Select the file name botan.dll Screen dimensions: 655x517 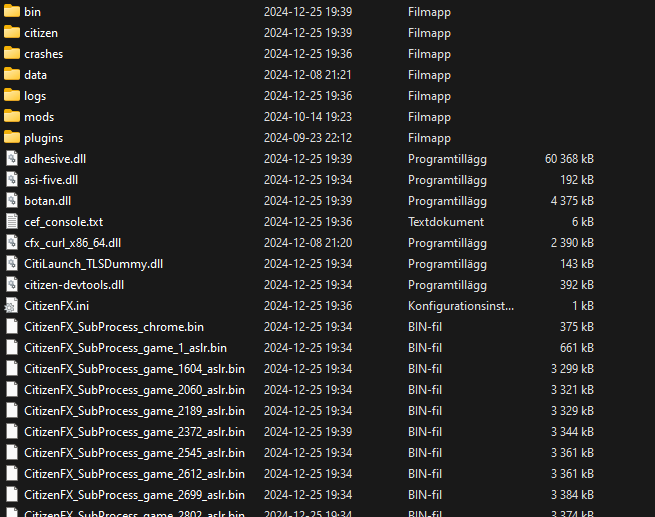coord(48,200)
